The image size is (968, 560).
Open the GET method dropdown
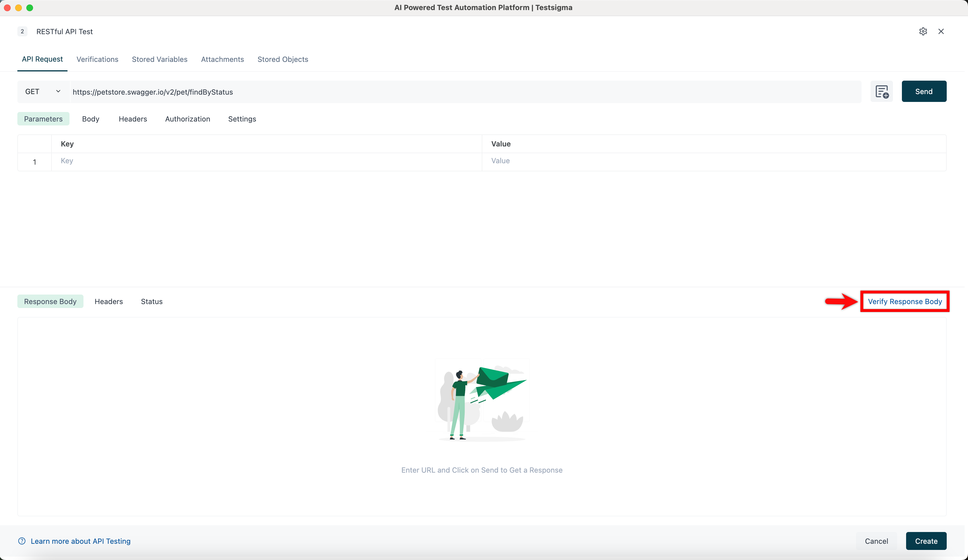click(x=43, y=92)
